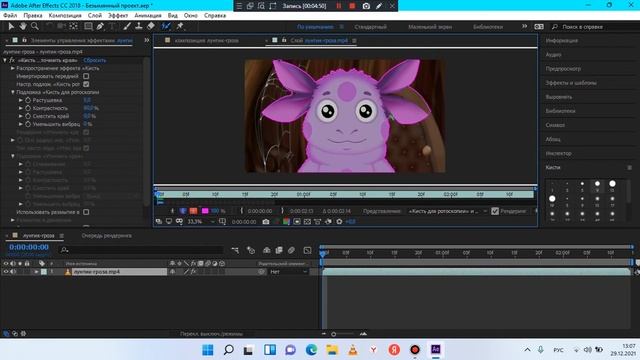Stop recording with the red square button

click(352, 6)
